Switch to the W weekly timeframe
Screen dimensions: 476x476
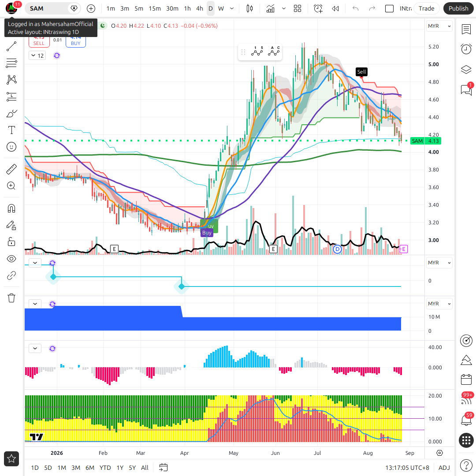pyautogui.click(x=221, y=8)
